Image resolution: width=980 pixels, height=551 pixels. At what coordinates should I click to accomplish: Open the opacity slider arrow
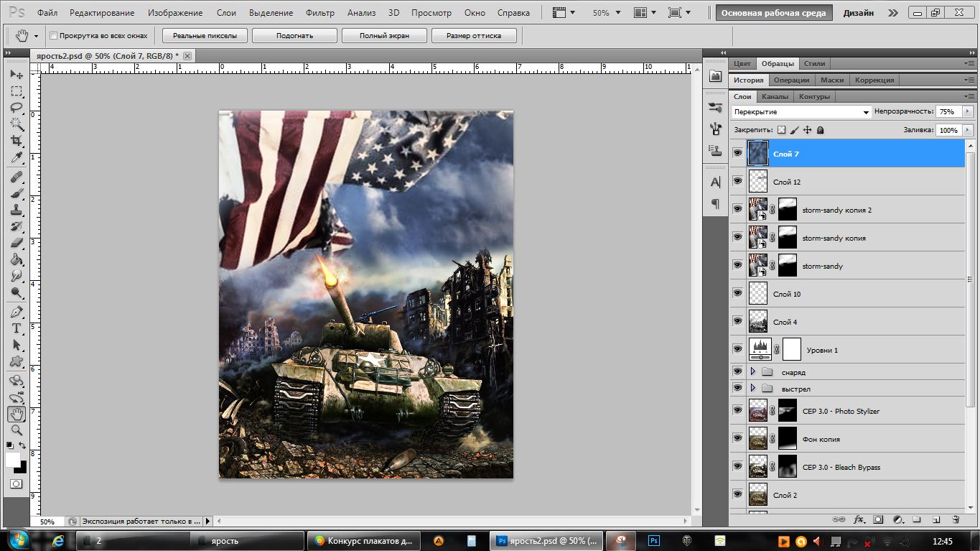968,112
